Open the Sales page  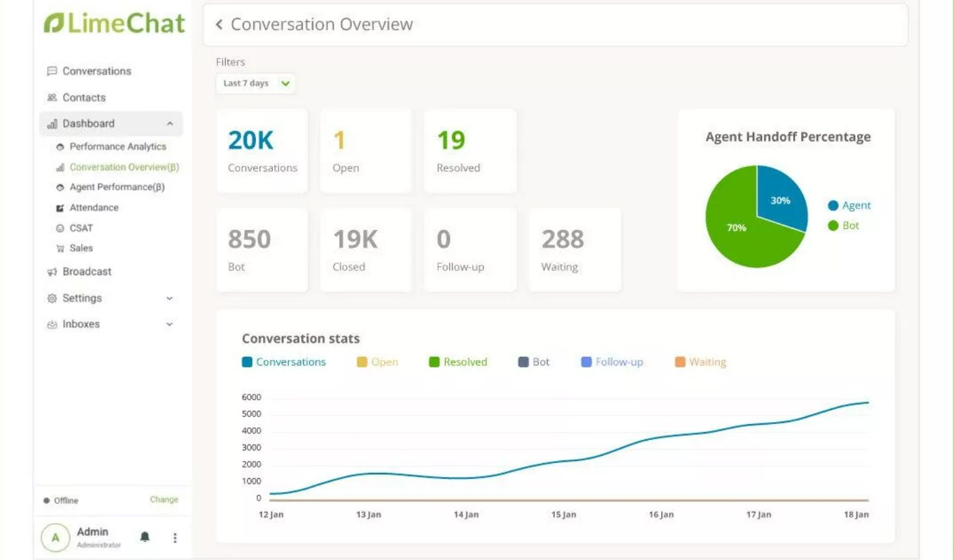81,248
